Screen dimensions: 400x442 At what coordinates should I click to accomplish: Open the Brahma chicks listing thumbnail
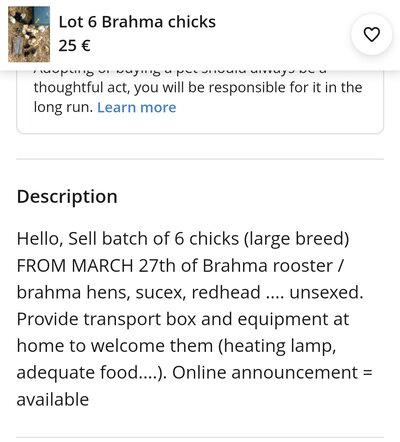[29, 34]
